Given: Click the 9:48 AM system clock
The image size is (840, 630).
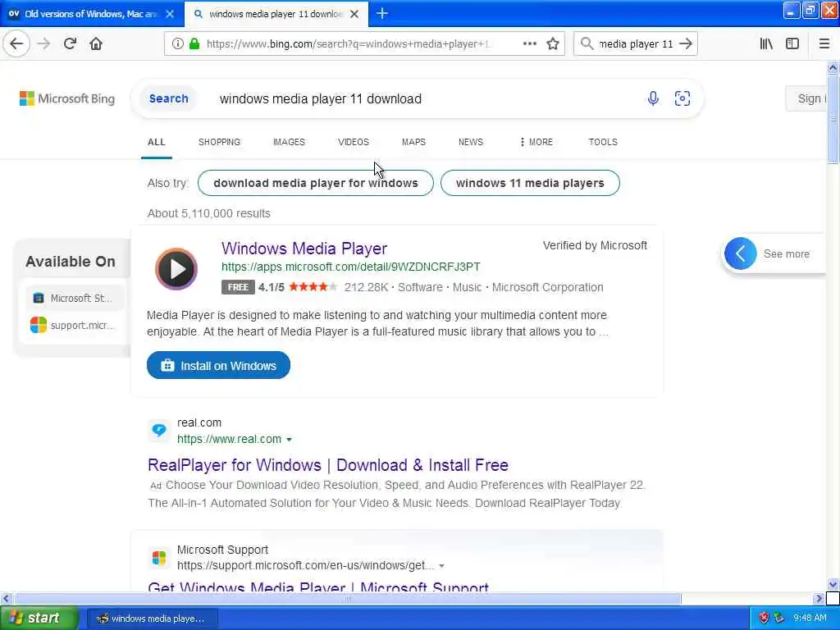Looking at the screenshot, I should [x=810, y=619].
